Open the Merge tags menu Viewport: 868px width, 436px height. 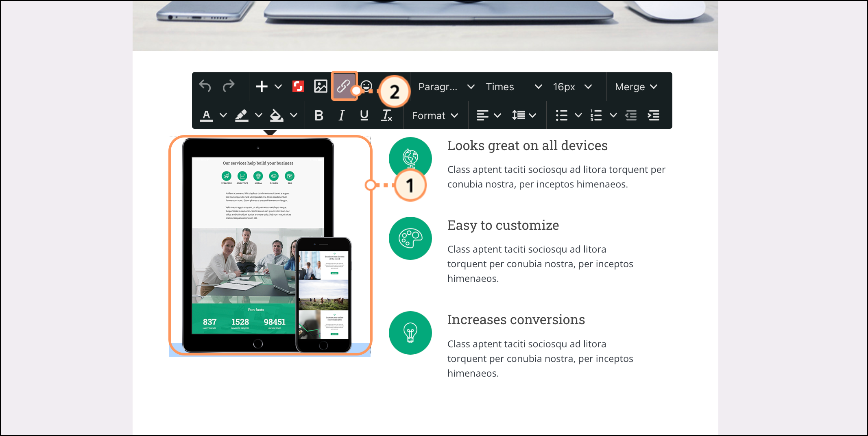coord(636,87)
